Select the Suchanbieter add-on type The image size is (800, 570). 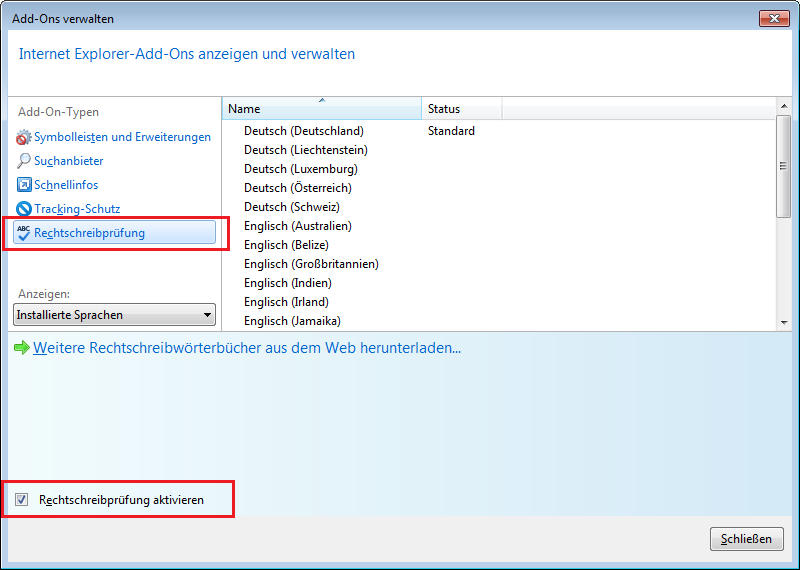[68, 161]
